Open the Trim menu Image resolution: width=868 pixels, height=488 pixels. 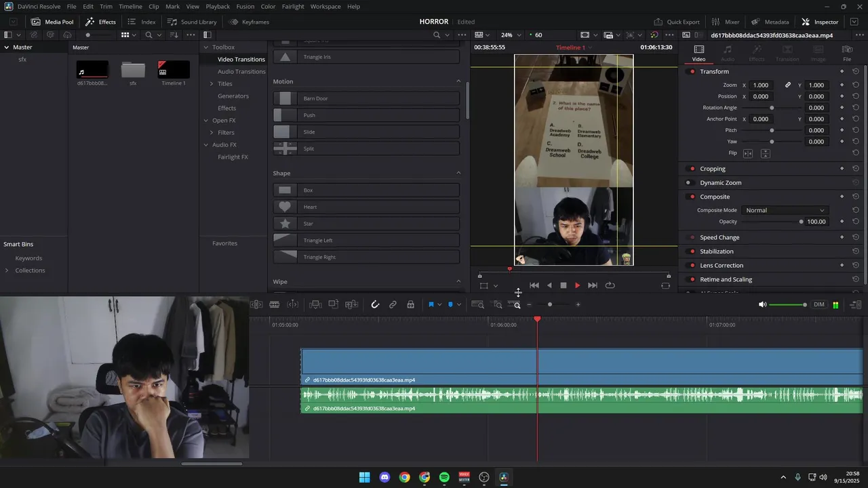[106, 6]
